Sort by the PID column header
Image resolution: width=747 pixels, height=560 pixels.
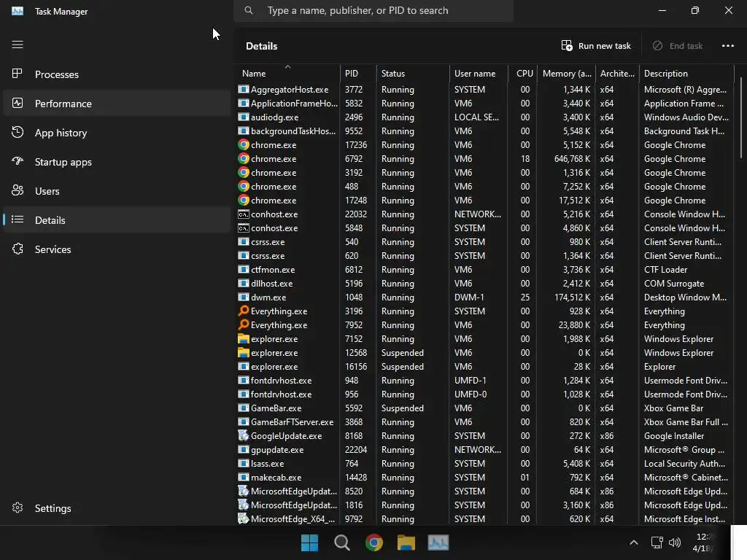click(x=358, y=74)
